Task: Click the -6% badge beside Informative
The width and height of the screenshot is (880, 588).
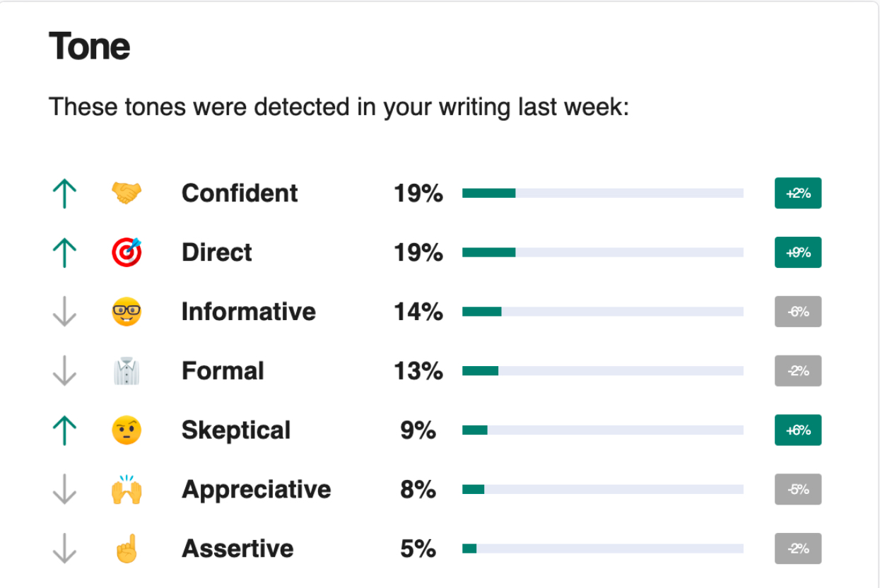Action: [797, 311]
